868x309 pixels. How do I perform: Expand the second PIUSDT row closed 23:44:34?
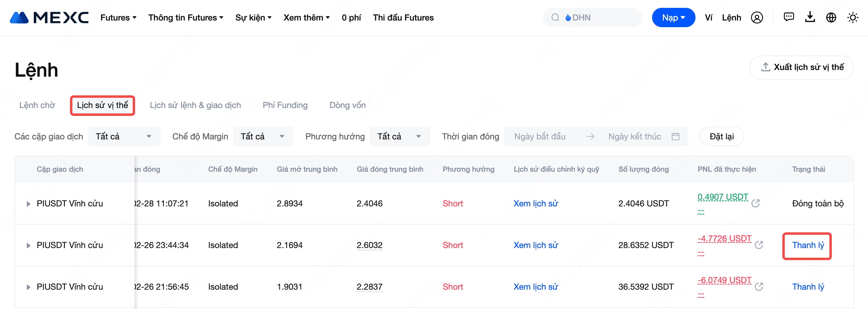(28, 246)
